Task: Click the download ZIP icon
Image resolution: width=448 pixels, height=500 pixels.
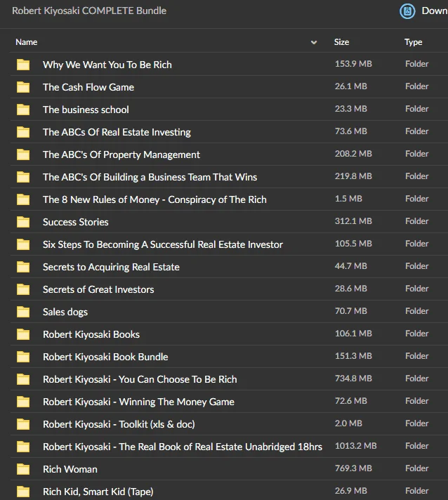Action: pos(407,11)
